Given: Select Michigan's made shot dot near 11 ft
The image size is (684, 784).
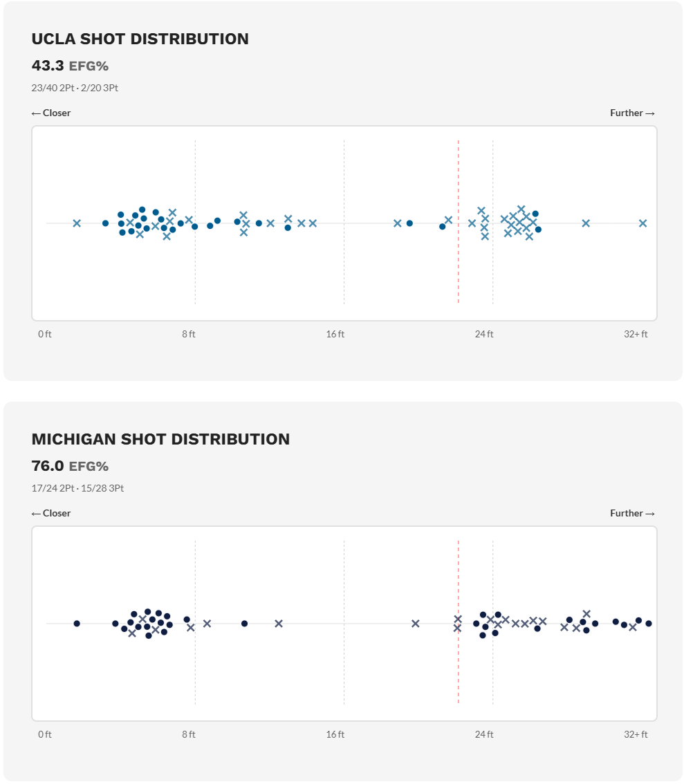Looking at the screenshot, I should 244,624.
